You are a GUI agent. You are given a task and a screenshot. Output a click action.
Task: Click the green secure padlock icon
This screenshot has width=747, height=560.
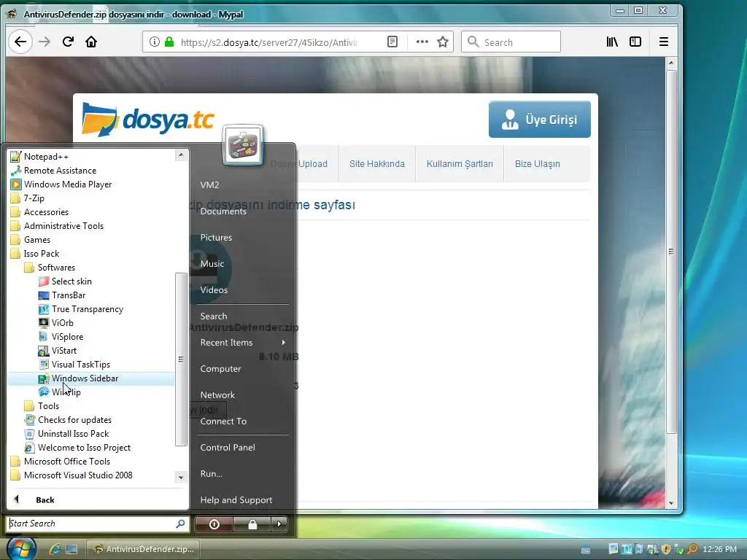pyautogui.click(x=169, y=42)
